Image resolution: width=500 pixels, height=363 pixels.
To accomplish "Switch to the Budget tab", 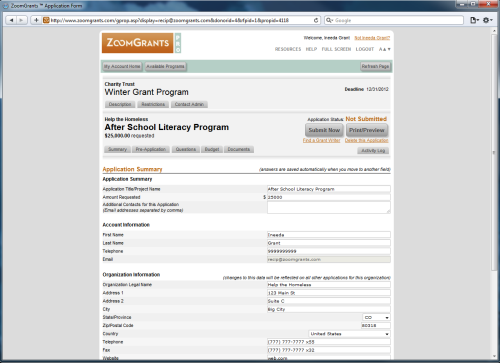I will pos(212,149).
